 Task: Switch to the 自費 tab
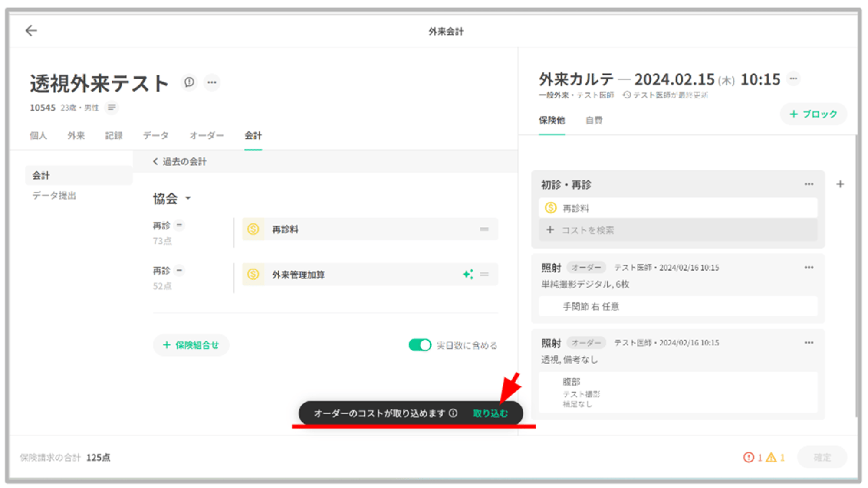point(594,120)
